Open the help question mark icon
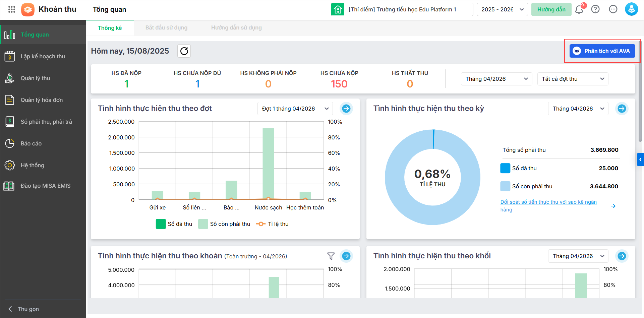644x318 pixels. tap(595, 9)
